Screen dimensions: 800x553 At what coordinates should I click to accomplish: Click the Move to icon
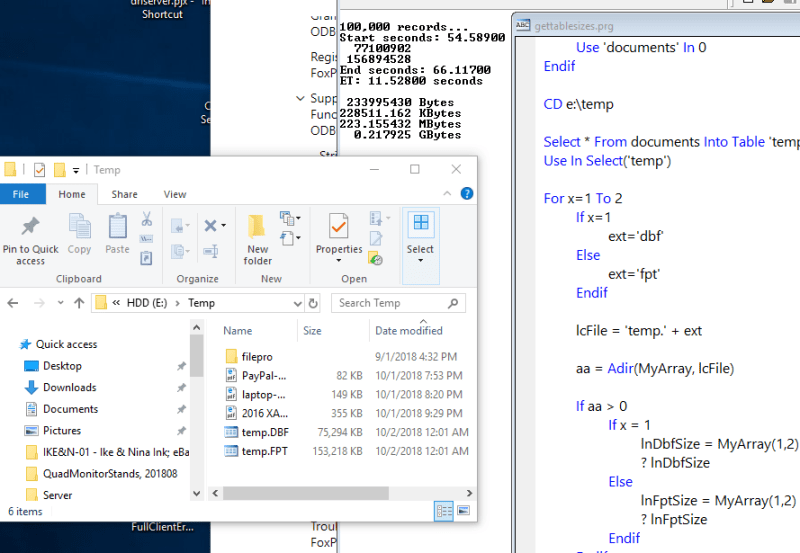pyautogui.click(x=180, y=225)
